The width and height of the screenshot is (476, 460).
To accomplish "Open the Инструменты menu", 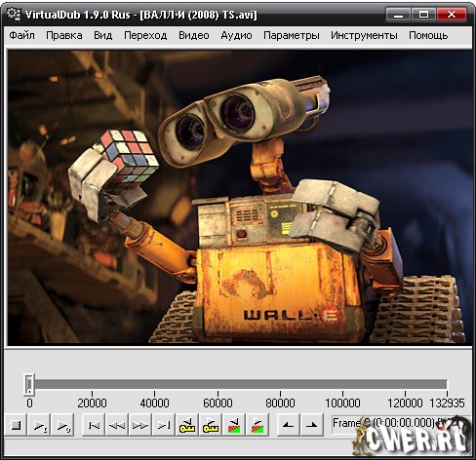I will pos(364,35).
